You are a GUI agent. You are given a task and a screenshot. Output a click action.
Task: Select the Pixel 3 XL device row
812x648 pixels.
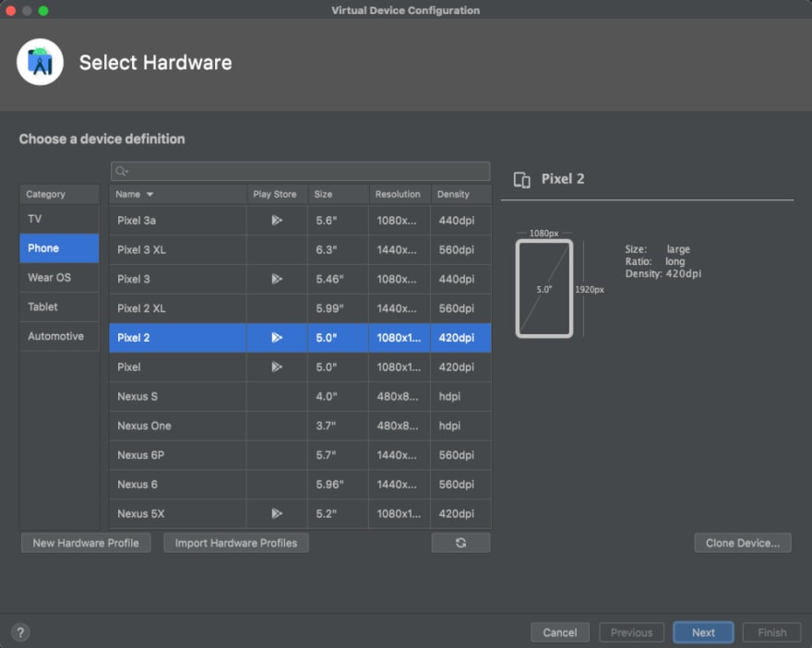coord(301,249)
